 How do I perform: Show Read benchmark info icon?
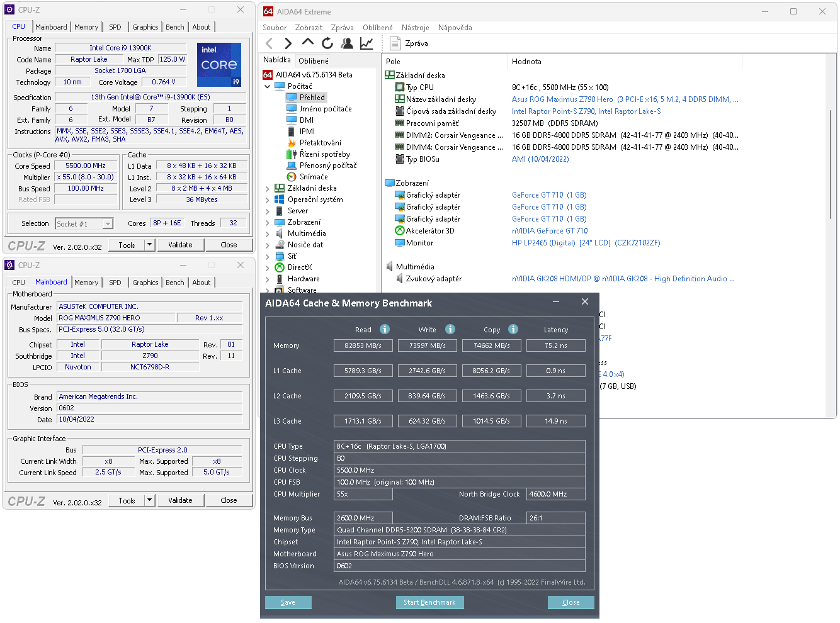[385, 329]
